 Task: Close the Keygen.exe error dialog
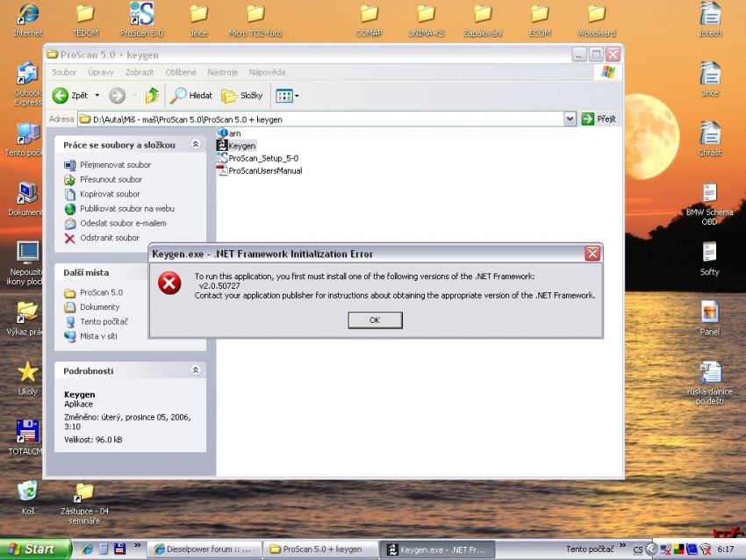click(592, 254)
